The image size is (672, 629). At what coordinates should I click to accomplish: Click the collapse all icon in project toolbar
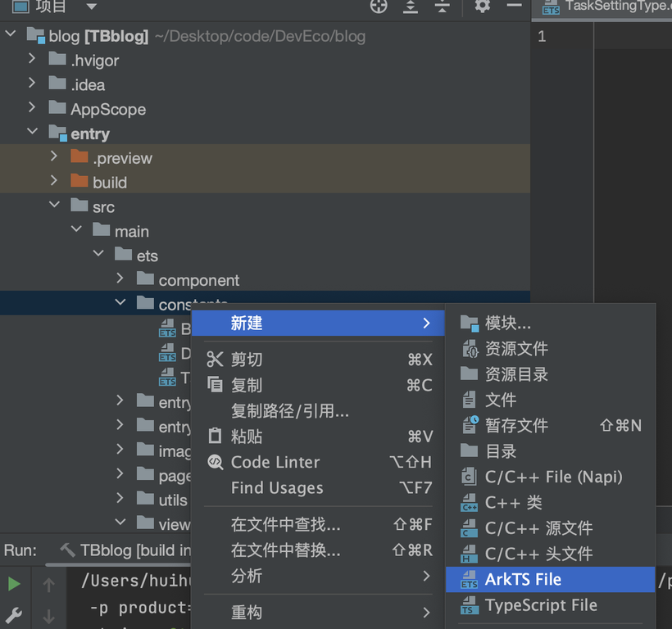[442, 7]
